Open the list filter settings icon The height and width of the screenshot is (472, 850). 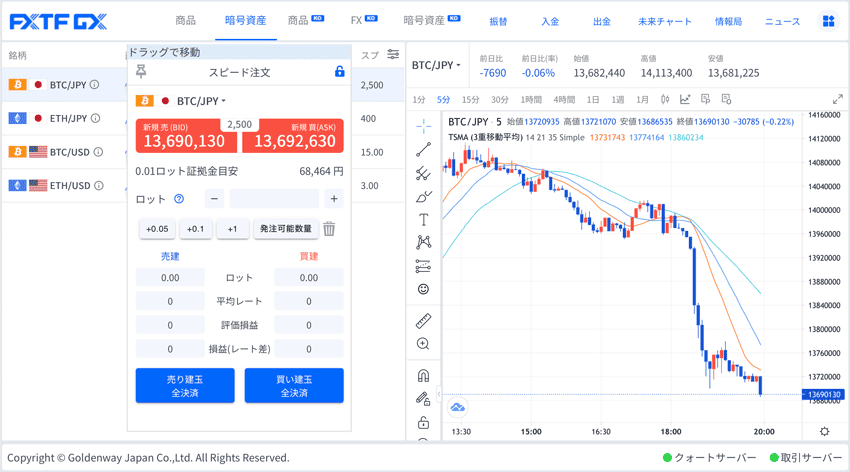(x=393, y=54)
